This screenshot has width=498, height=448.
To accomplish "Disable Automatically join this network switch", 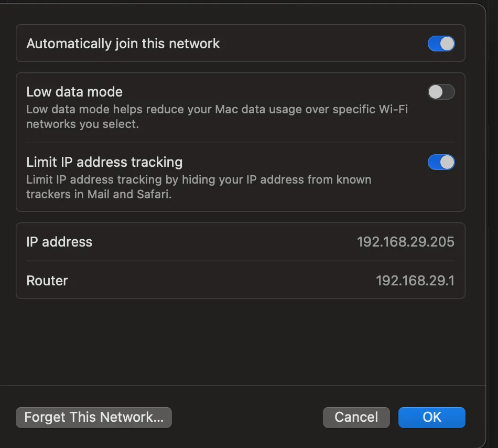I will point(441,44).
